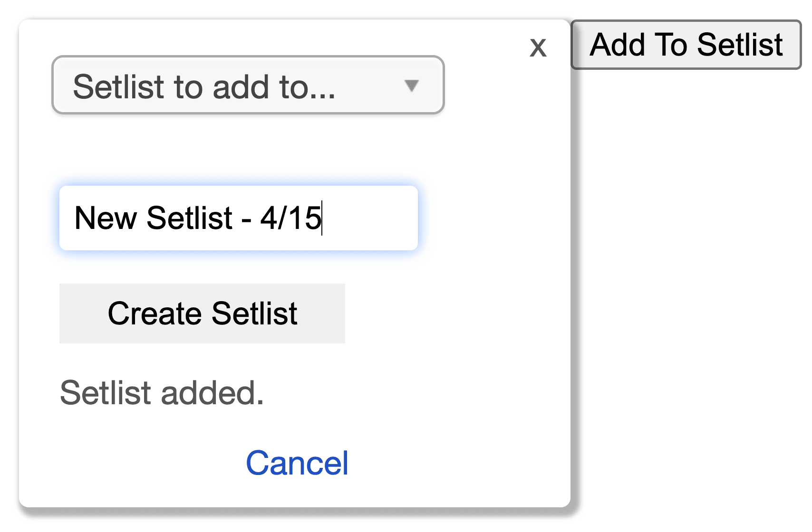Choose the blue Cancel text at the bottom
Image resolution: width=812 pixels, height=532 pixels.
tap(297, 463)
